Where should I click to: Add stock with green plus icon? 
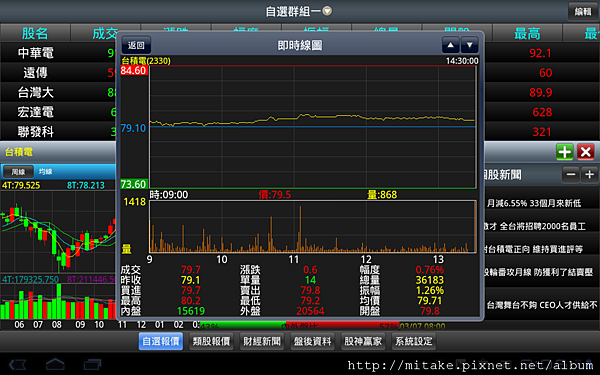pos(565,152)
